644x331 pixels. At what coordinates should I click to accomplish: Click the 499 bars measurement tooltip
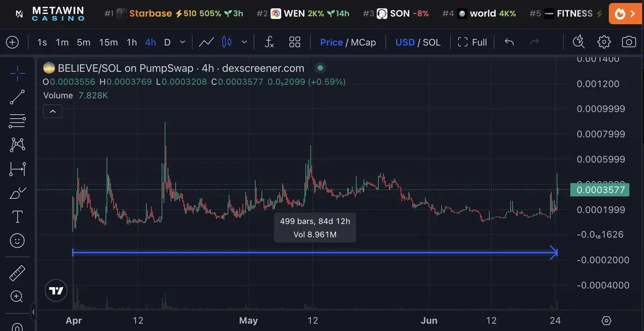point(314,228)
